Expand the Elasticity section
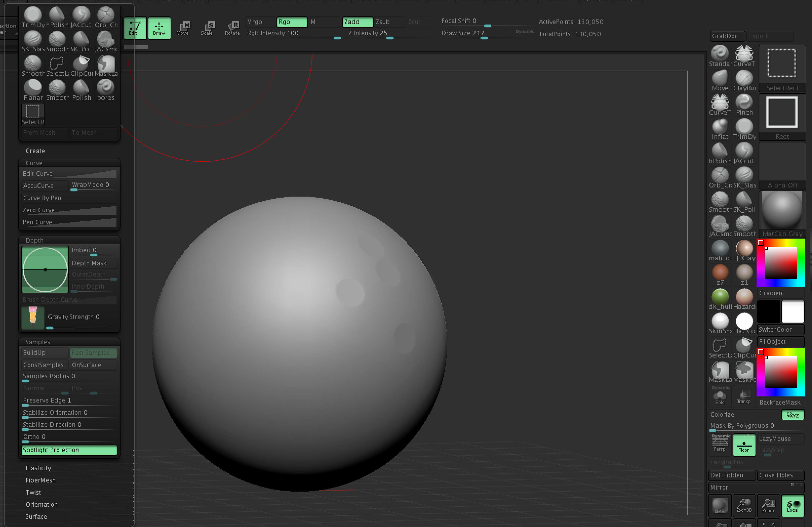The width and height of the screenshot is (812, 527). pos(38,468)
